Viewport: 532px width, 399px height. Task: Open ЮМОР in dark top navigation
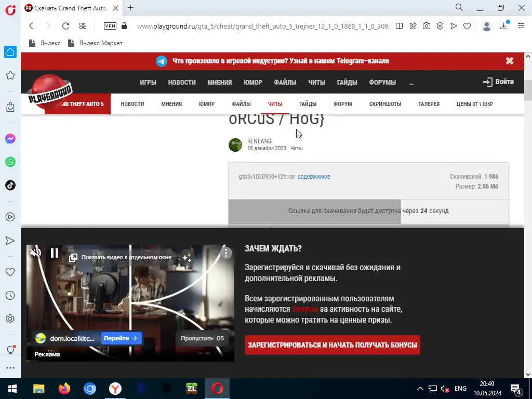pos(253,83)
